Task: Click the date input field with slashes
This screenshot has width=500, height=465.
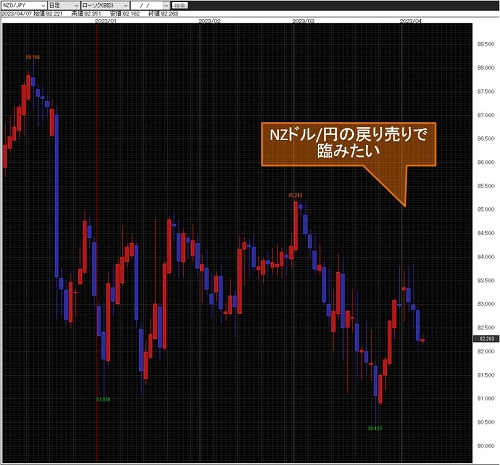Action: click(147, 6)
